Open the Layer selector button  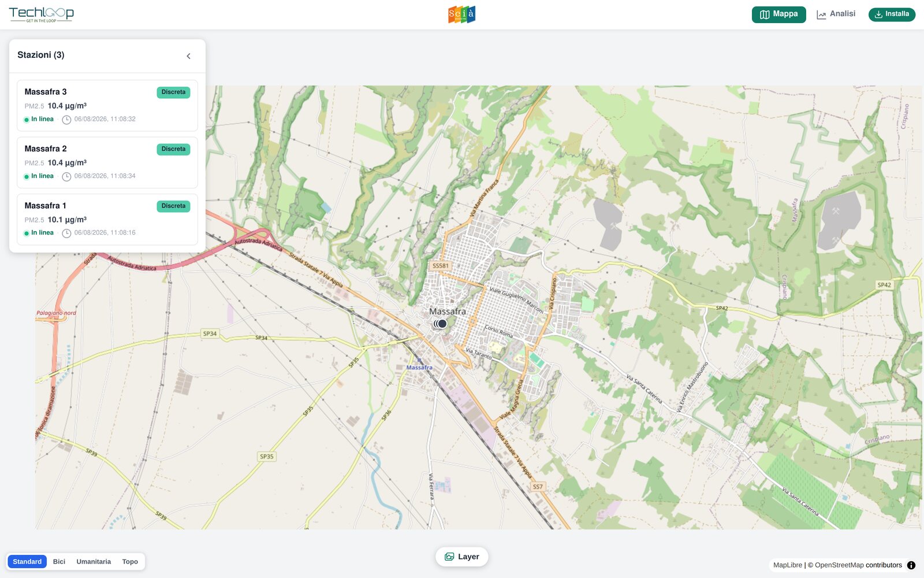click(x=461, y=557)
